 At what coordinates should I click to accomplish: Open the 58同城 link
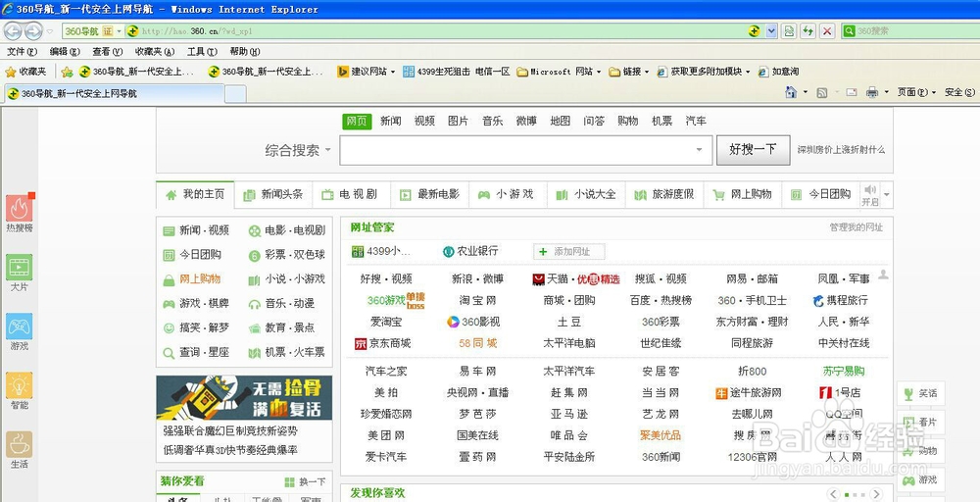pos(477,343)
